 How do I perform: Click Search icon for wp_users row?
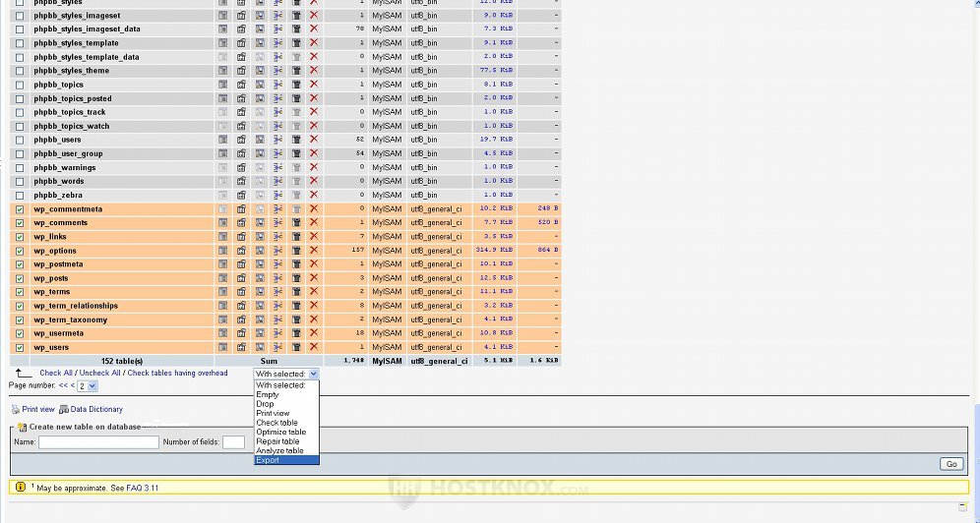pos(260,347)
